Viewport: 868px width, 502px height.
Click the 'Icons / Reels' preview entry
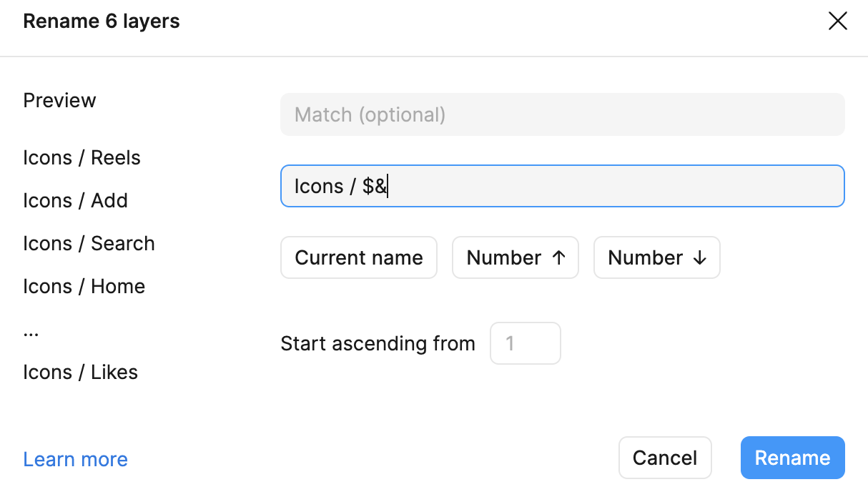(x=82, y=157)
